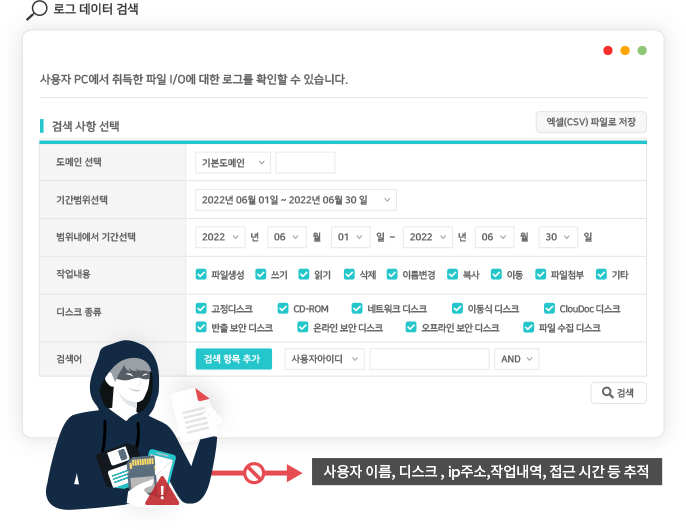This screenshot has height=530, width=686.
Task: Click the magnifier icon beside the log search title
Action: tap(36, 10)
